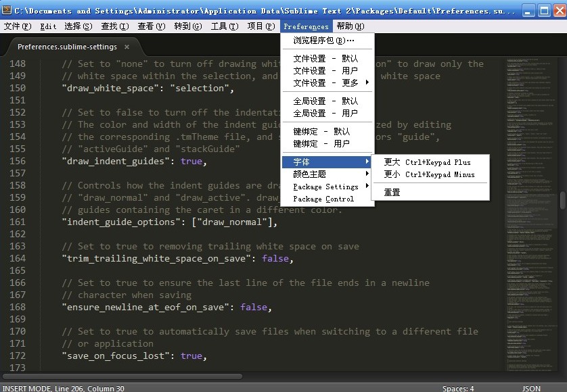567x392 pixels.
Task: Select 全局设置 - 默认 entry
Action: 327,101
